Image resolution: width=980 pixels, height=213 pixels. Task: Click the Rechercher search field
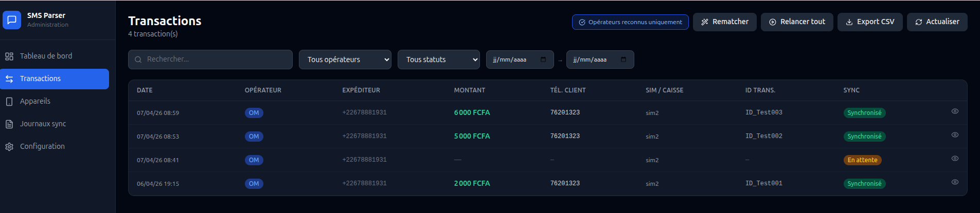(x=216, y=60)
